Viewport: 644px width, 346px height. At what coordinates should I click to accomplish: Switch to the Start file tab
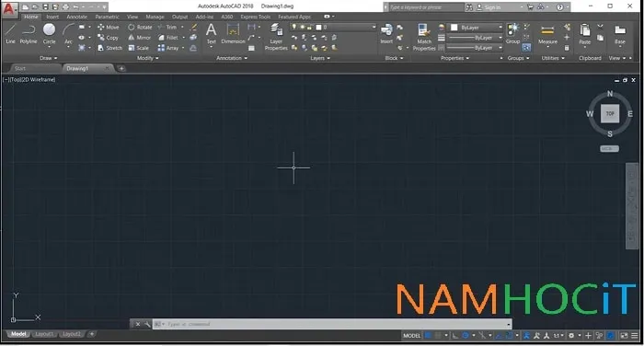click(x=20, y=68)
